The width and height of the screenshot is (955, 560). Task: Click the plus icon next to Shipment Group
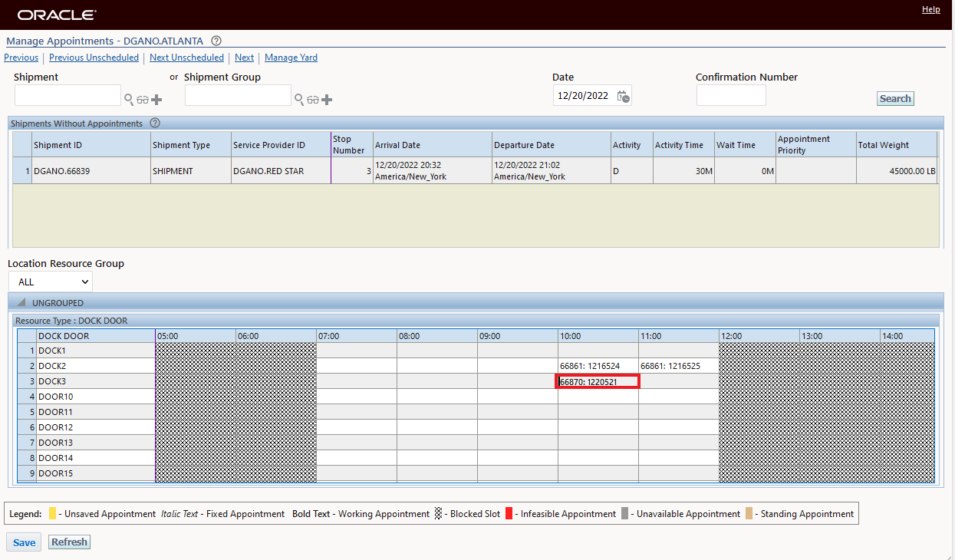click(x=327, y=100)
